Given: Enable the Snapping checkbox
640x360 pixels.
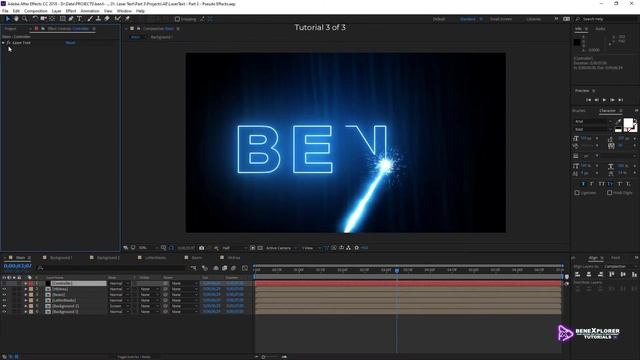Looking at the screenshot, I should click(177, 19).
